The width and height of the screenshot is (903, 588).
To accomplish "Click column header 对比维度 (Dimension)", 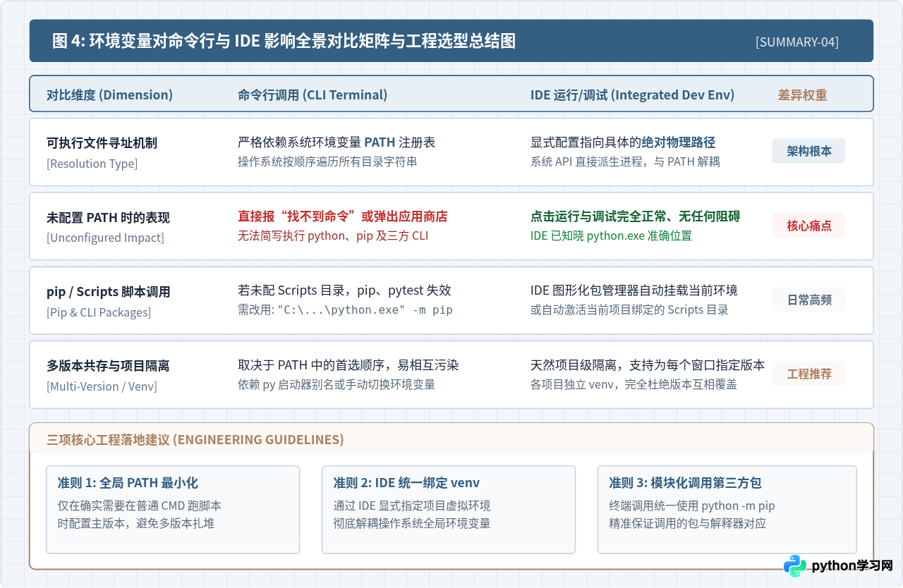I will click(x=109, y=94).
